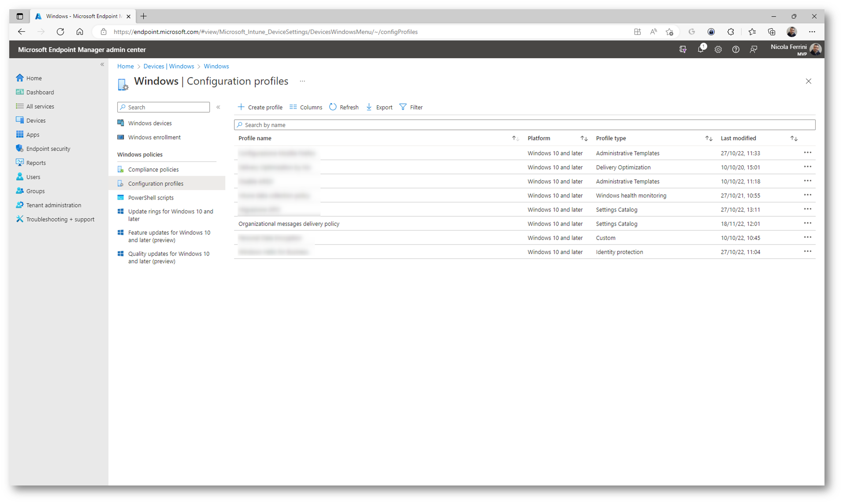Go to Devices | Windows breadcrumb
The image size is (843, 504).
(168, 66)
